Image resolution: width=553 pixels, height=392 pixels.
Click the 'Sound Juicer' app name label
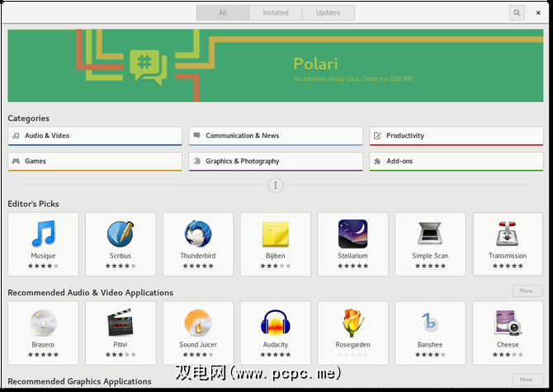(x=198, y=345)
